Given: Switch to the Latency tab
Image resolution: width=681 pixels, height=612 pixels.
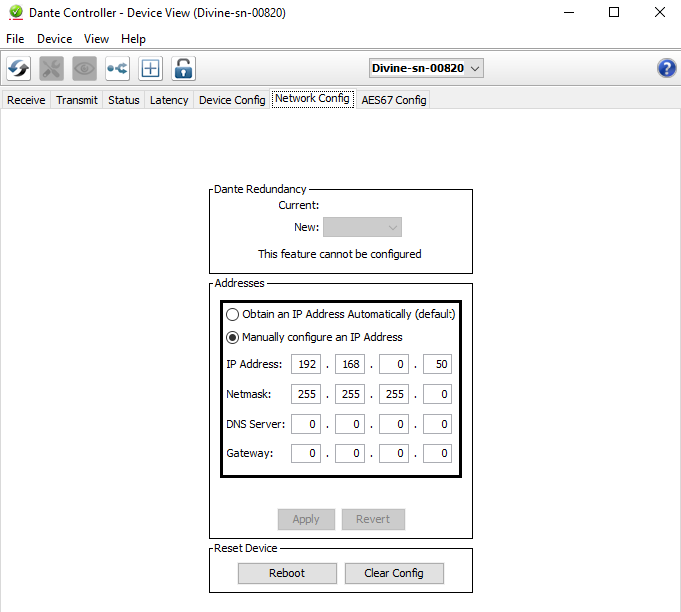Looking at the screenshot, I should 169,100.
